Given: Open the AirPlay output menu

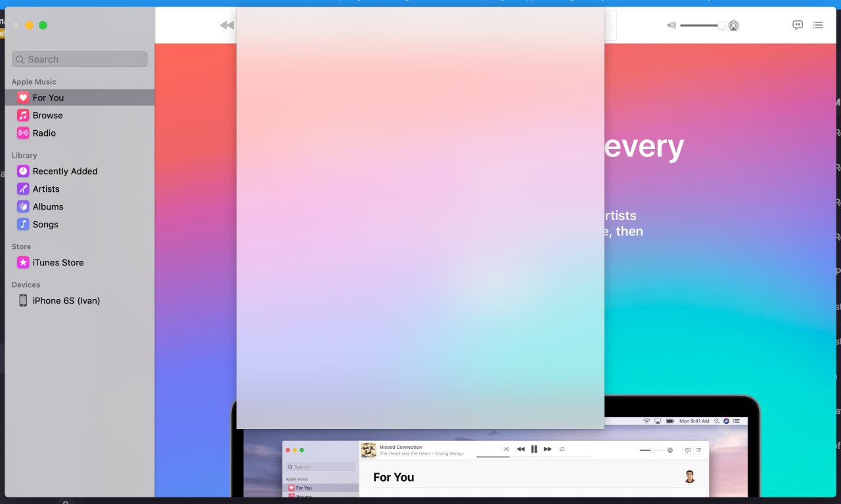Looking at the screenshot, I should 733,26.
